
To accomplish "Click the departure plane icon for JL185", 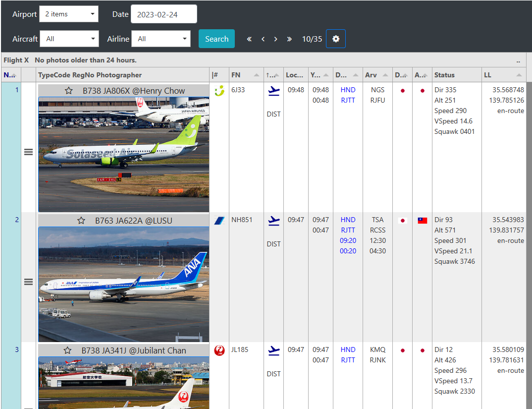I will pyautogui.click(x=274, y=351).
